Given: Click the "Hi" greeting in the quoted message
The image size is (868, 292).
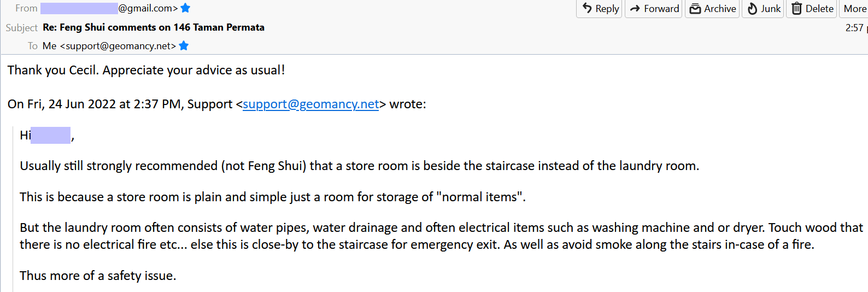Looking at the screenshot, I should point(25,135).
